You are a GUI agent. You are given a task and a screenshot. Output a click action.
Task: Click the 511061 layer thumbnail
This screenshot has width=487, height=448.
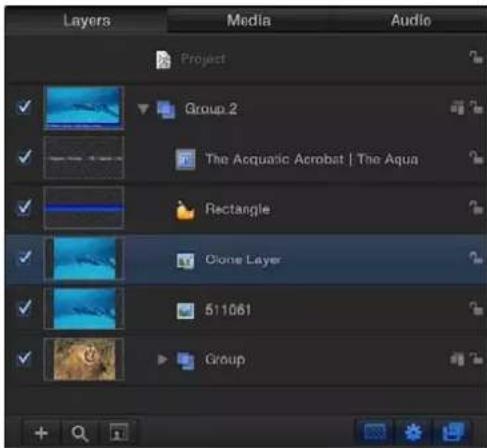click(84, 309)
